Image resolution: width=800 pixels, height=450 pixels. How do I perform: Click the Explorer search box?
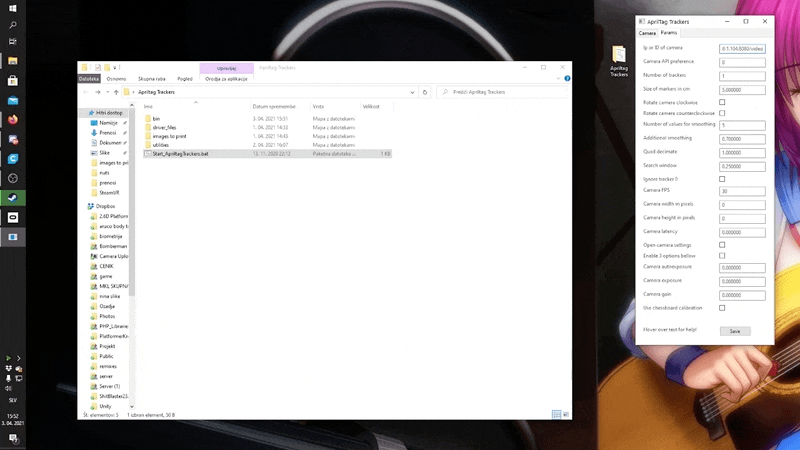(x=503, y=92)
